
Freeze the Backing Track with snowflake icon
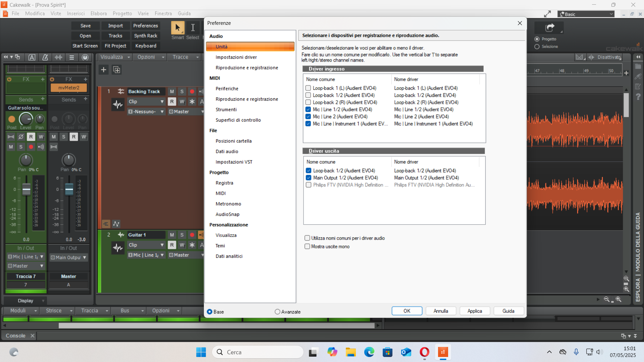(x=192, y=102)
